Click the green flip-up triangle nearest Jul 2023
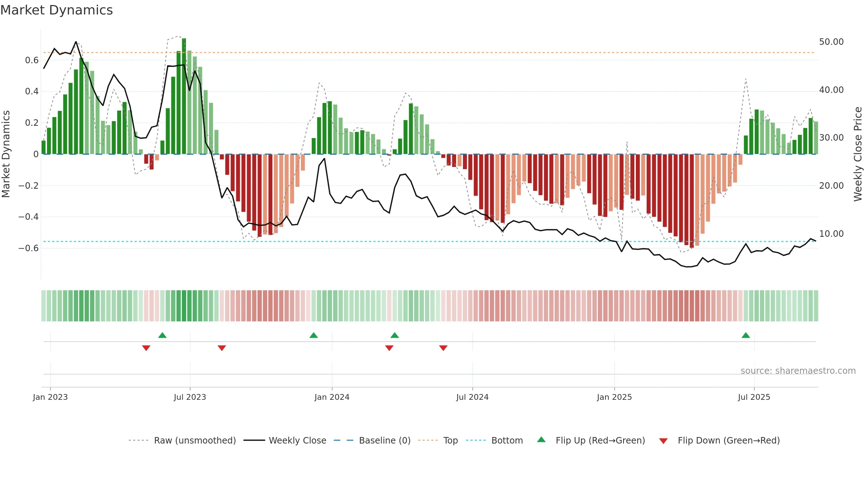This screenshot has height=488, width=868. click(162, 335)
